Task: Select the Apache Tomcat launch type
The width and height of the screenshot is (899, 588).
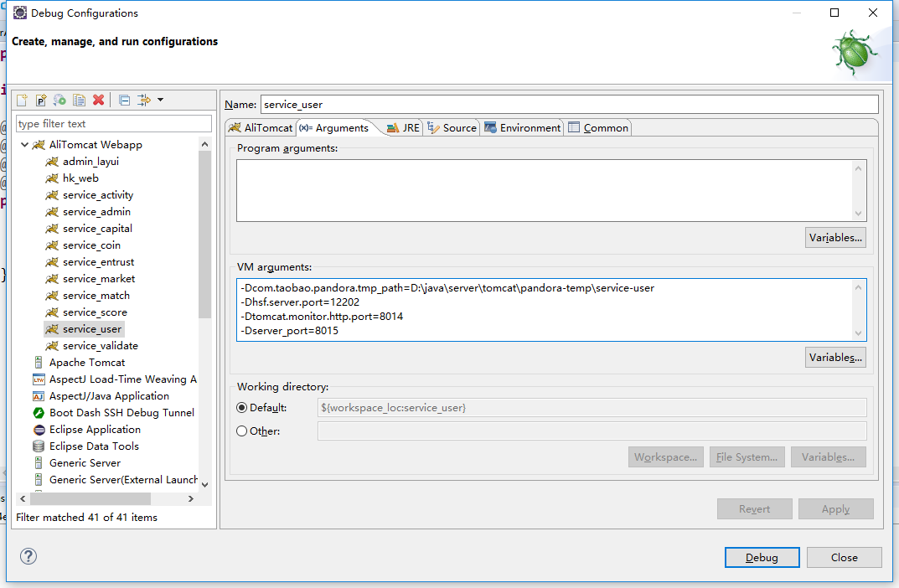Action: [86, 362]
